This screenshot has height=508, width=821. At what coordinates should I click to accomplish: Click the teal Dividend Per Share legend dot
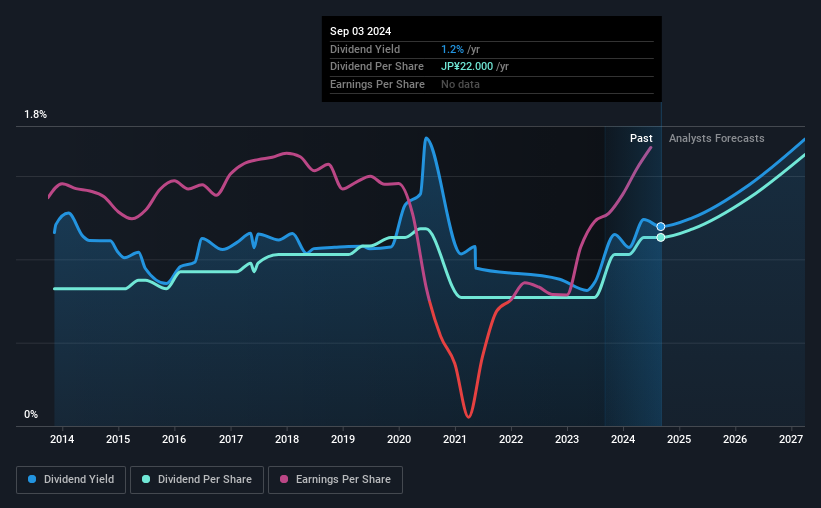[146, 479]
